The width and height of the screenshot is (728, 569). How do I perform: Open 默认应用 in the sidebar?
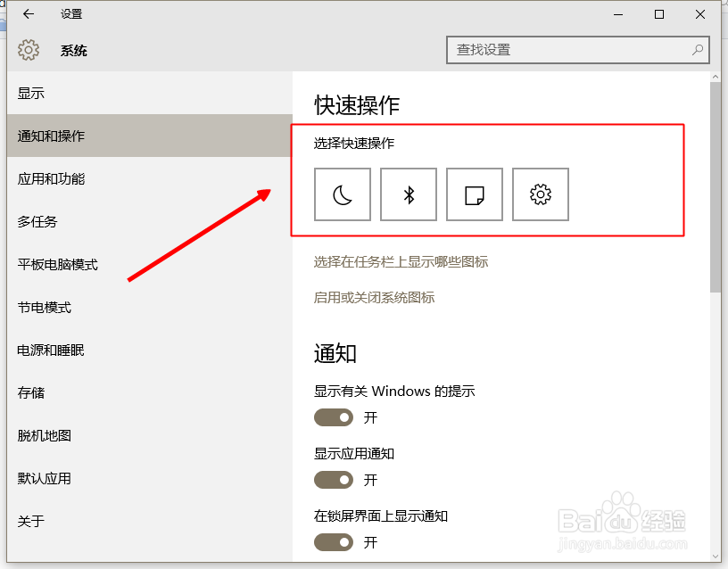click(x=150, y=478)
